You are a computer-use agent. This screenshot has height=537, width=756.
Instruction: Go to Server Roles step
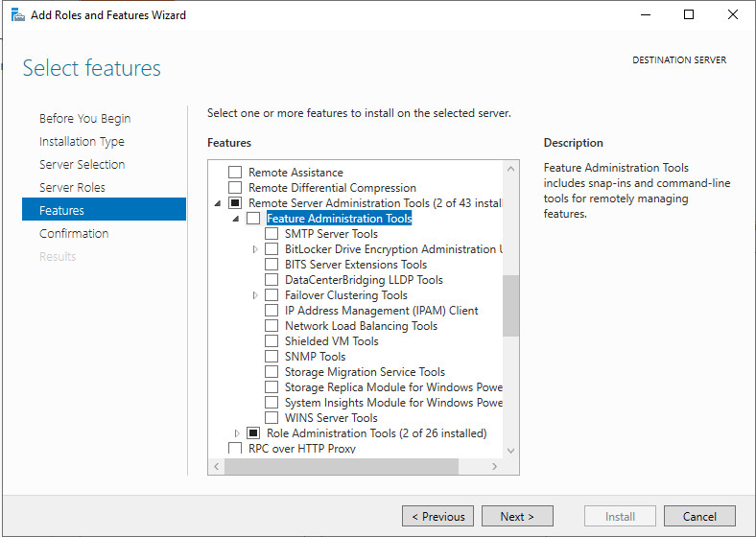[x=72, y=188]
